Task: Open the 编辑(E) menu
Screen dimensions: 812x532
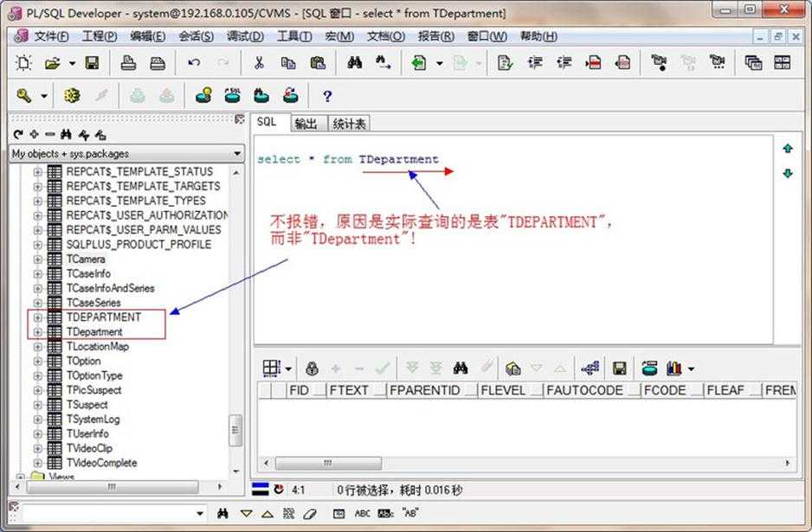Action: 147,36
